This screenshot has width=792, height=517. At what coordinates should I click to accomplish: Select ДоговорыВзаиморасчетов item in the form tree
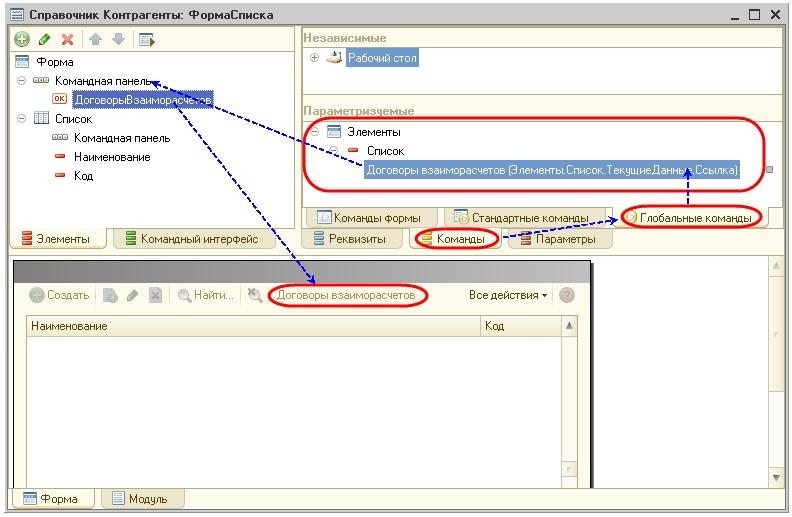[143, 99]
